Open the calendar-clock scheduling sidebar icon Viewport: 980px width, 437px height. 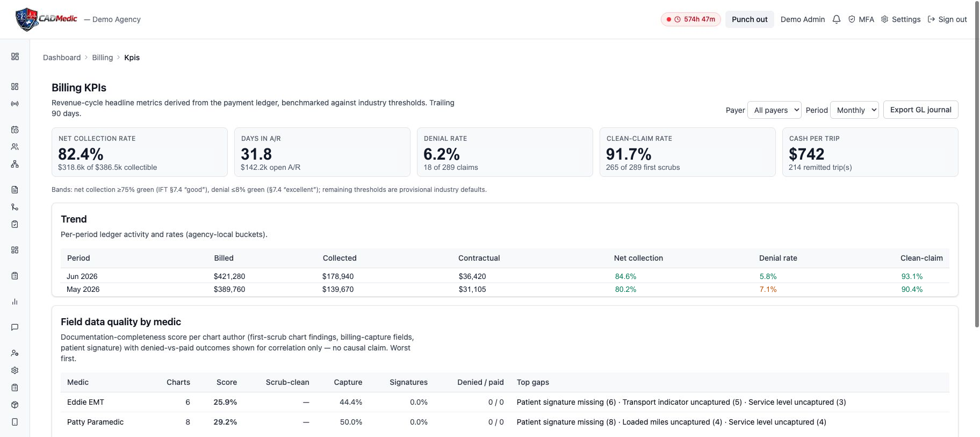(15, 130)
